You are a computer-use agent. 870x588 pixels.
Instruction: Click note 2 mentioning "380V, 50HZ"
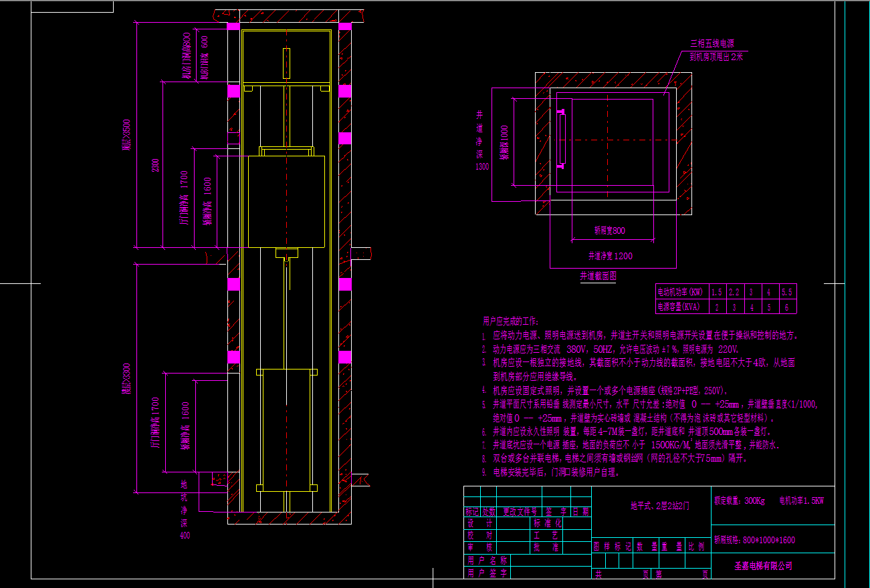610,349
